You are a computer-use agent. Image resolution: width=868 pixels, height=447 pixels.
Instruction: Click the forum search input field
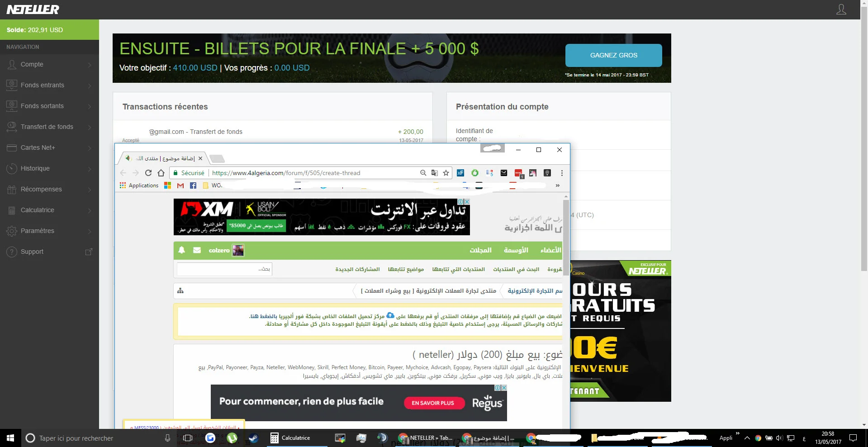224,269
